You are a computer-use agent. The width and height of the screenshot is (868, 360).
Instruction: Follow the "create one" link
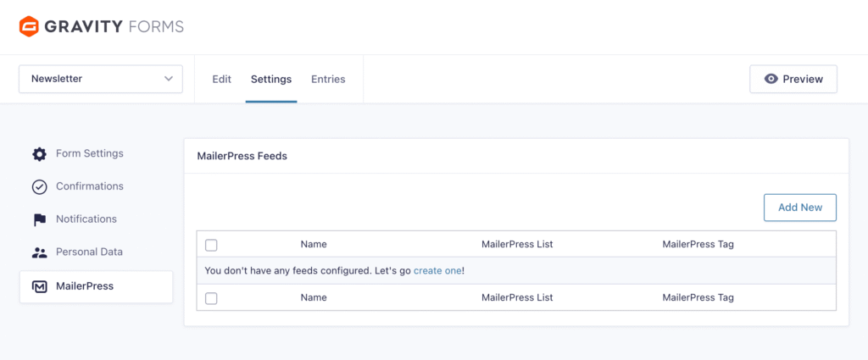[437, 270]
